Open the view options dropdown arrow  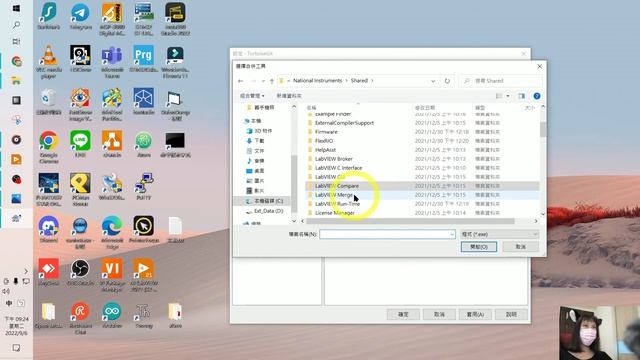coord(508,96)
